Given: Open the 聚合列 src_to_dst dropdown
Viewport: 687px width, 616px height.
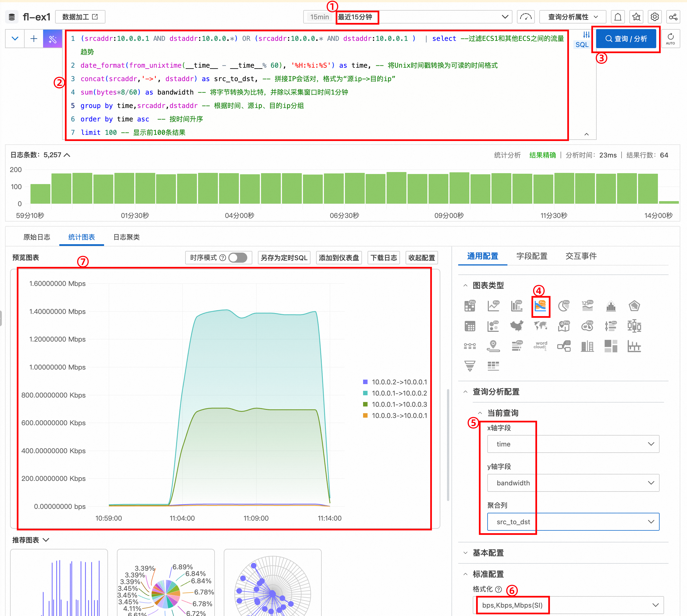Looking at the screenshot, I should (573, 522).
